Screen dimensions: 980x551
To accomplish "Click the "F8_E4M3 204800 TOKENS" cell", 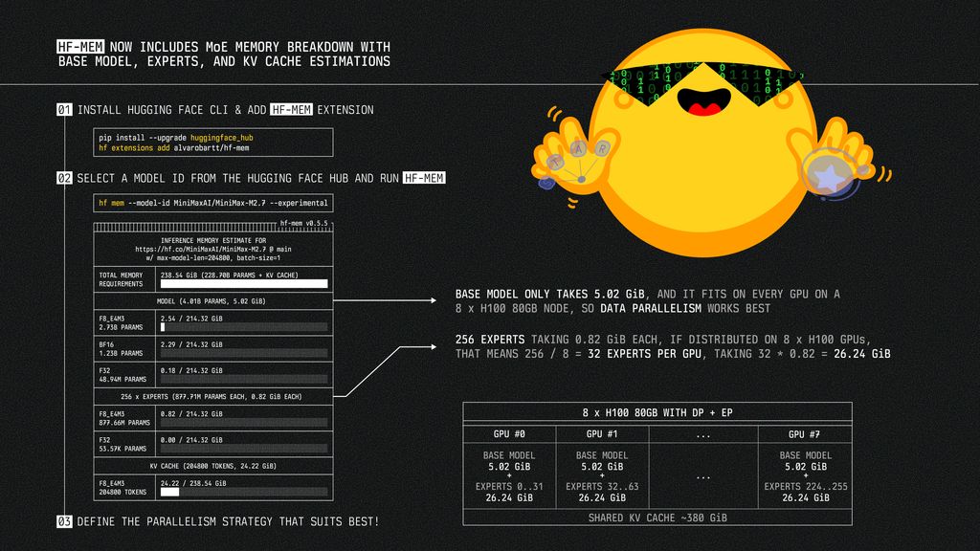I will [x=124, y=487].
